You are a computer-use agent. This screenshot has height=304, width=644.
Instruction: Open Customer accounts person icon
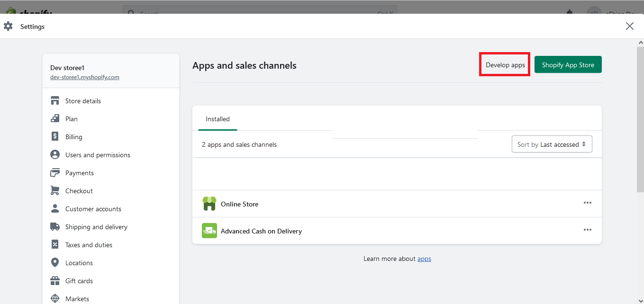point(55,209)
